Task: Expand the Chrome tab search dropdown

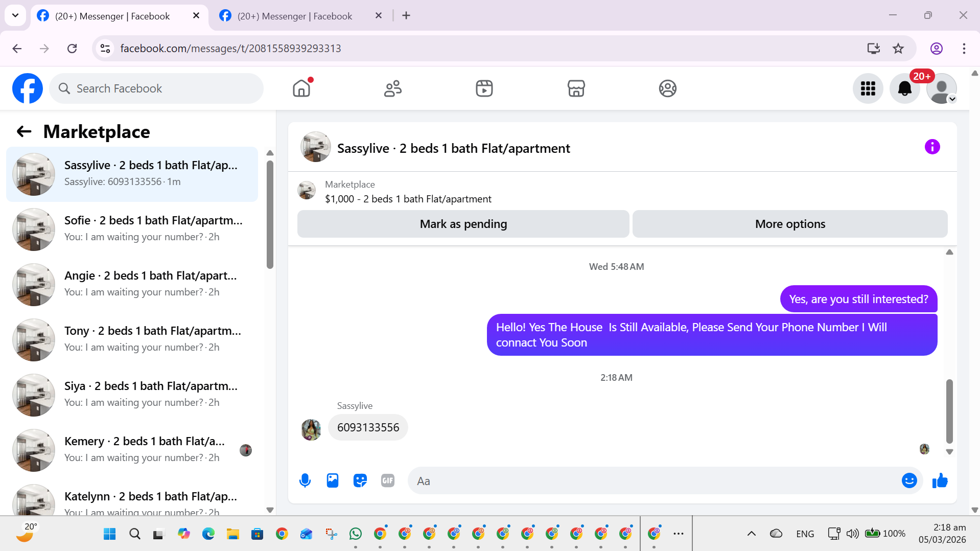Action: (15, 15)
